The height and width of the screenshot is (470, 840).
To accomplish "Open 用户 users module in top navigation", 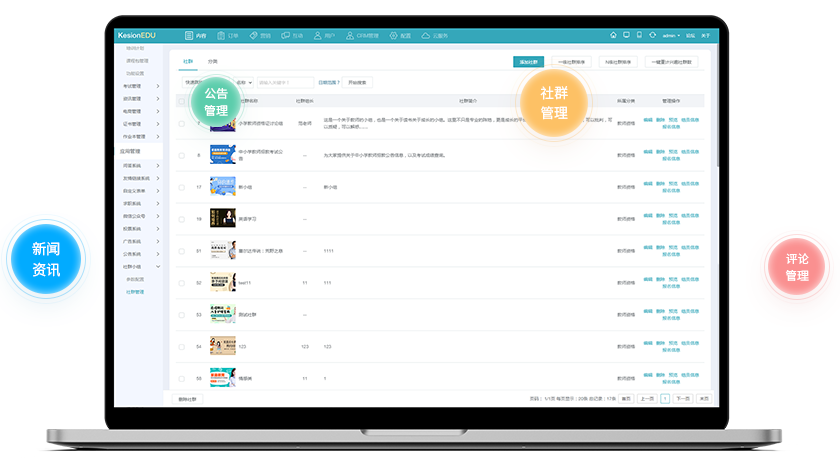I will (x=324, y=35).
